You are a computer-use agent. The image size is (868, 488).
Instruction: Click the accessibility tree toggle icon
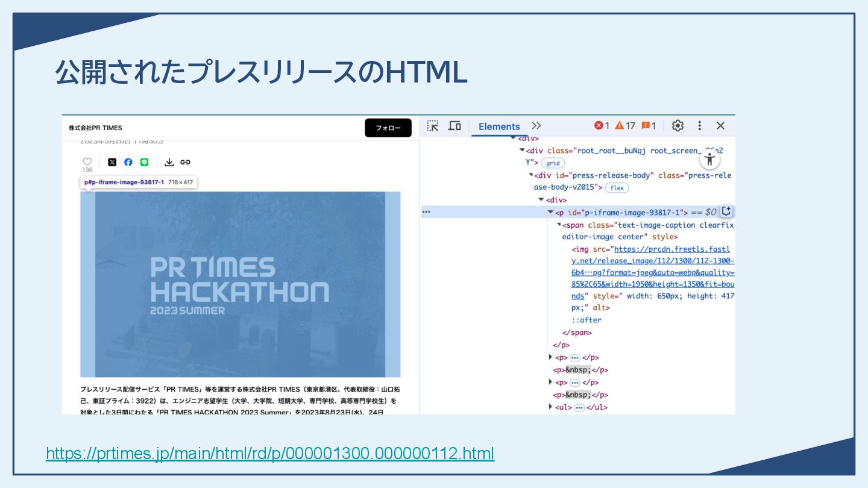click(710, 160)
